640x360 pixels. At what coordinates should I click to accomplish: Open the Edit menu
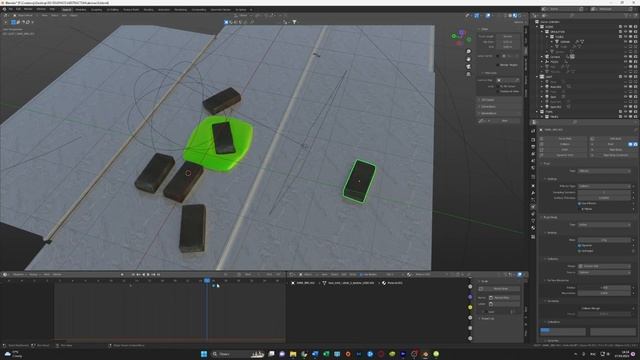tap(18, 9)
